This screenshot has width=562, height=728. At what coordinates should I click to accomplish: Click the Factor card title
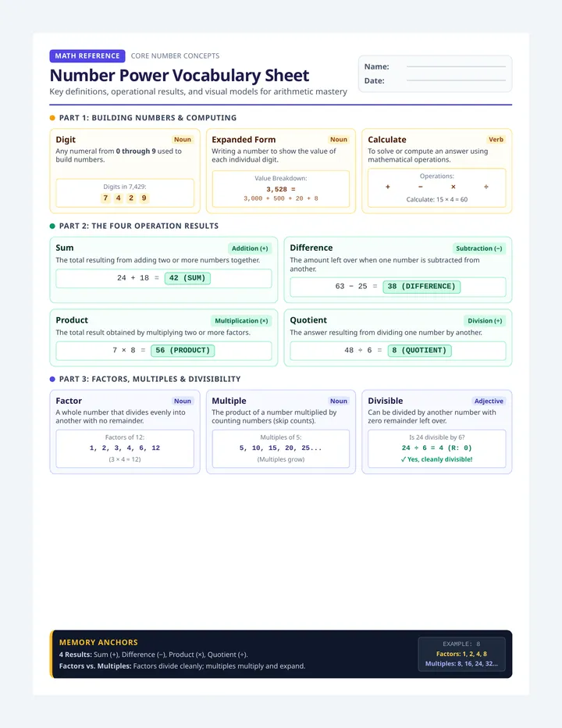pyautogui.click(x=69, y=401)
